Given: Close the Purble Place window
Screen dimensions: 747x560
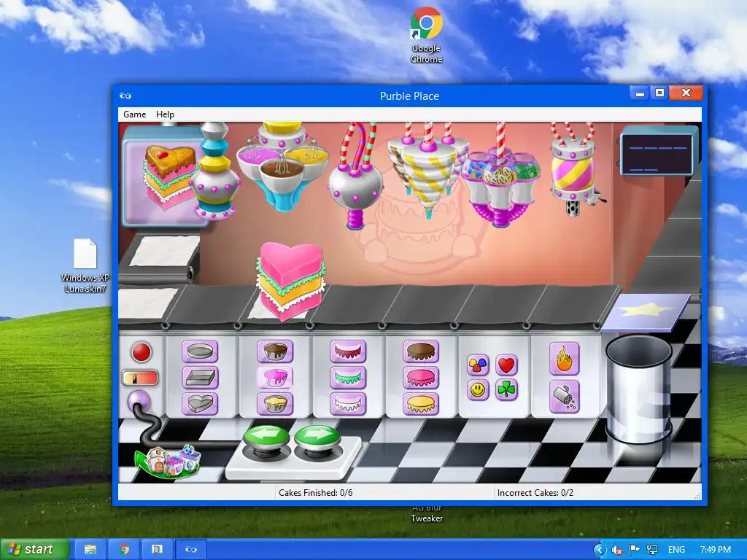Looking at the screenshot, I should click(x=686, y=93).
